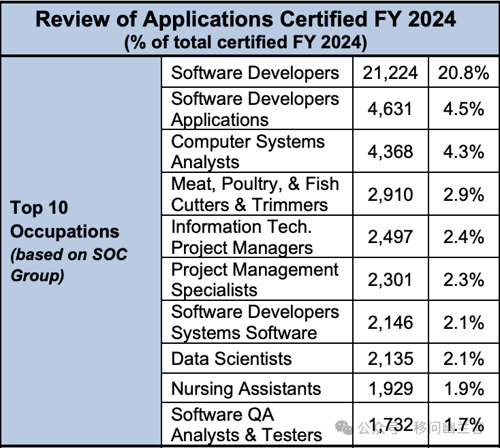Select the 'Project Management Specialists' cell

255,279
